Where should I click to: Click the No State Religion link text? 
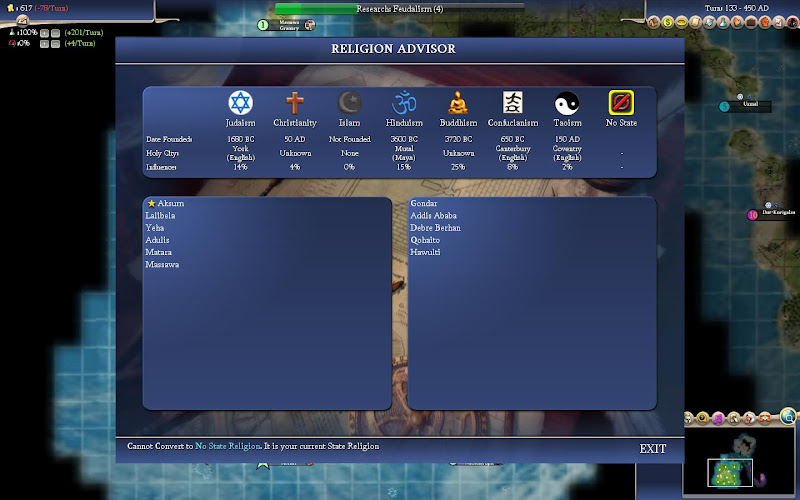pyautogui.click(x=228, y=446)
